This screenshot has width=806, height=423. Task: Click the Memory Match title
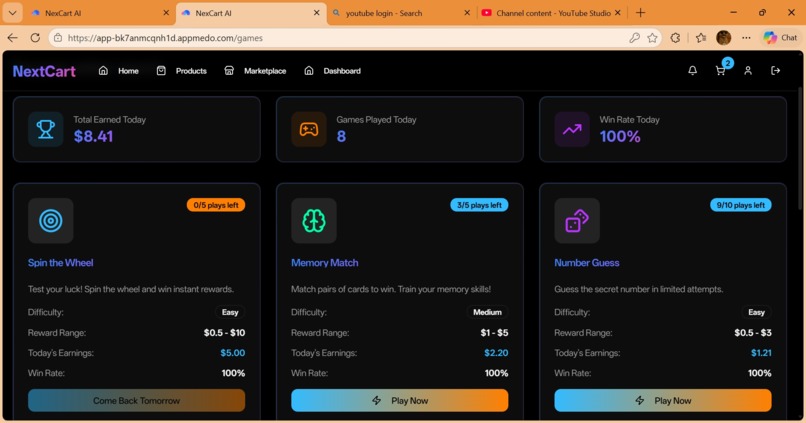[x=325, y=263]
